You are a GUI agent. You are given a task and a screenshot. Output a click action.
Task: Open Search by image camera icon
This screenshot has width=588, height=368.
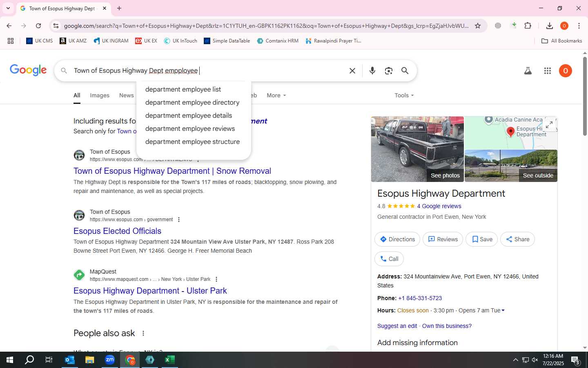click(389, 71)
